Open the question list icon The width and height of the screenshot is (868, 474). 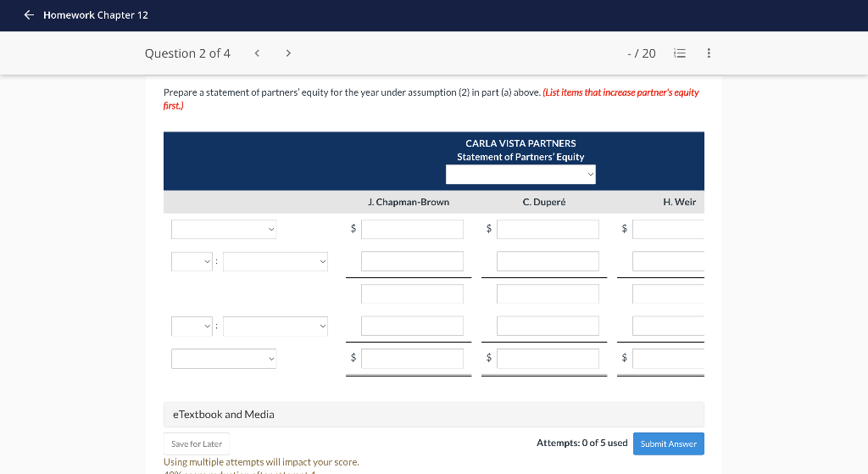pos(680,53)
